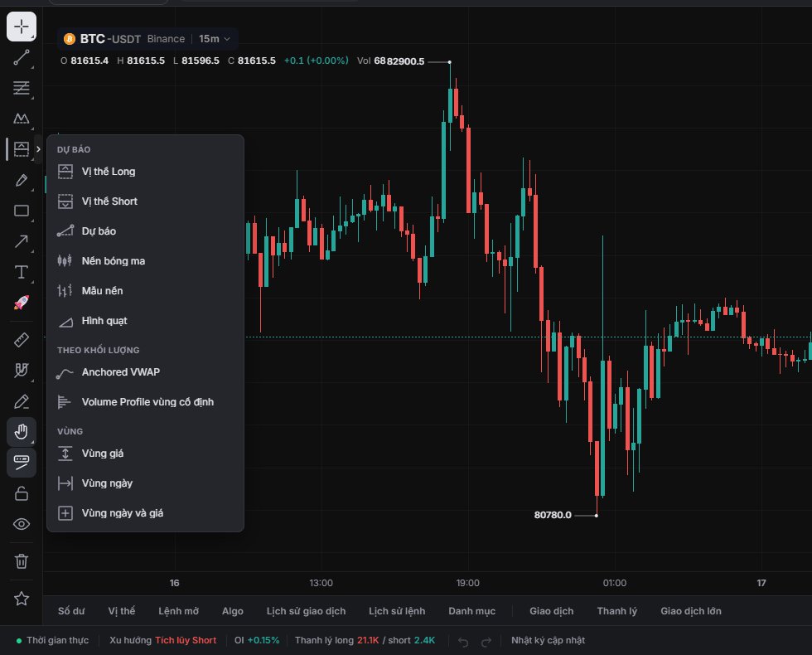Open the BTC-USDT symbol selector
The width and height of the screenshot is (812, 655).
pos(109,39)
